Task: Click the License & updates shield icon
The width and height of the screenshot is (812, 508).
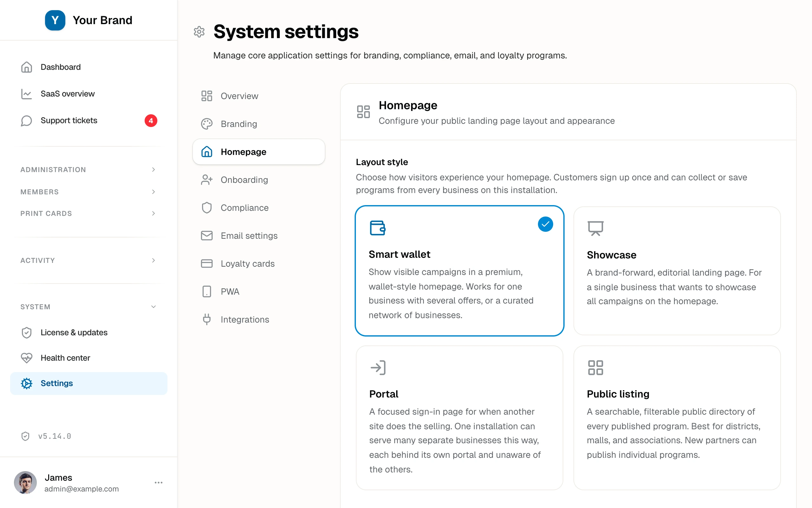Action: point(27,333)
